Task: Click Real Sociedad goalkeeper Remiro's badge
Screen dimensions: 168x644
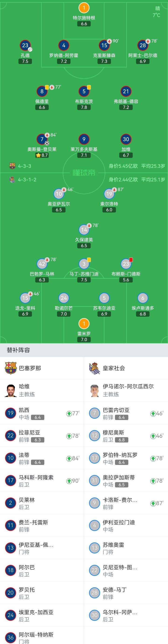Action: click(x=84, y=324)
